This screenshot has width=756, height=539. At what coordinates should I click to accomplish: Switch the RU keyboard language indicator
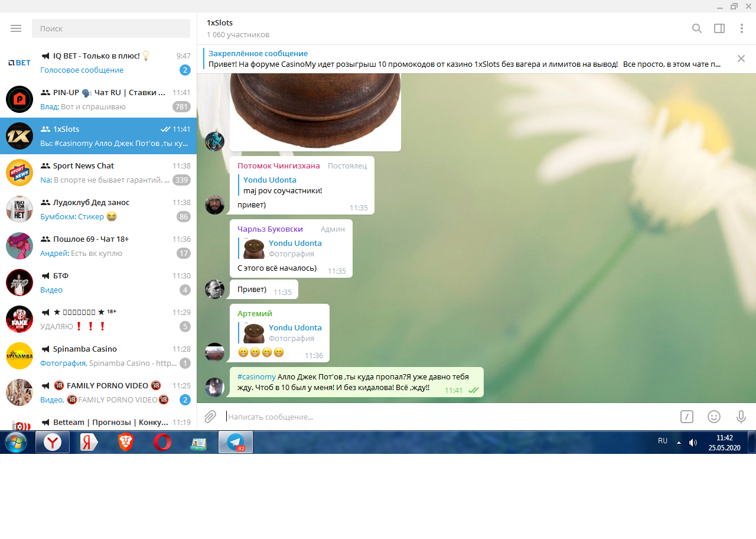663,441
